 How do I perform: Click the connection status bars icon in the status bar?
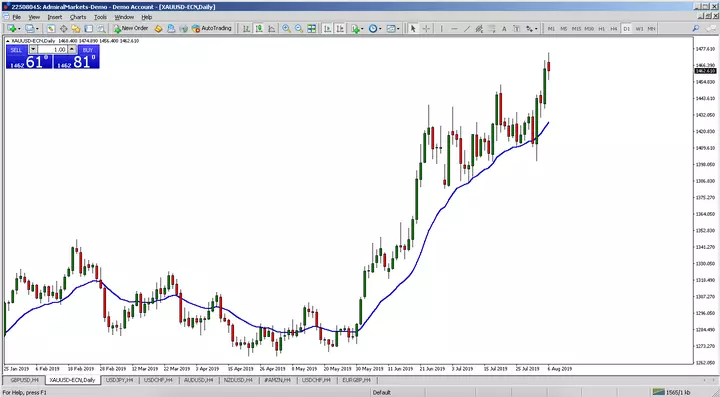pyautogui.click(x=658, y=392)
